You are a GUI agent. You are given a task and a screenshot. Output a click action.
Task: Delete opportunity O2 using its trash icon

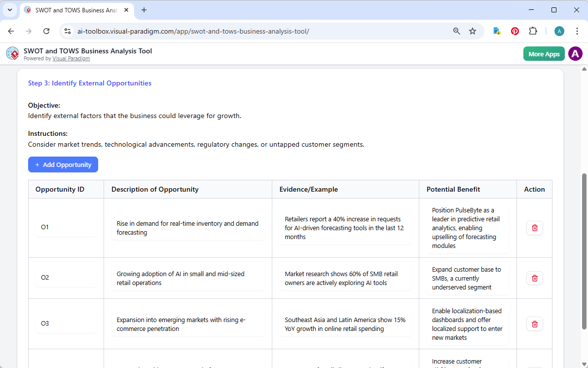click(x=534, y=278)
